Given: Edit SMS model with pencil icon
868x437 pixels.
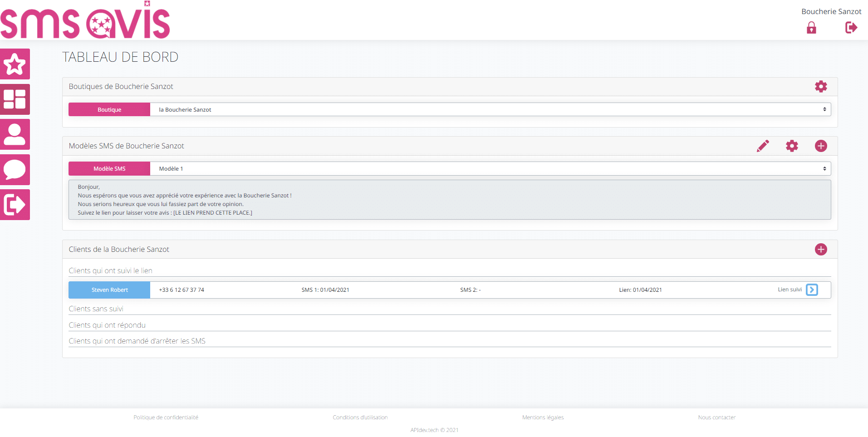Looking at the screenshot, I should [x=763, y=146].
